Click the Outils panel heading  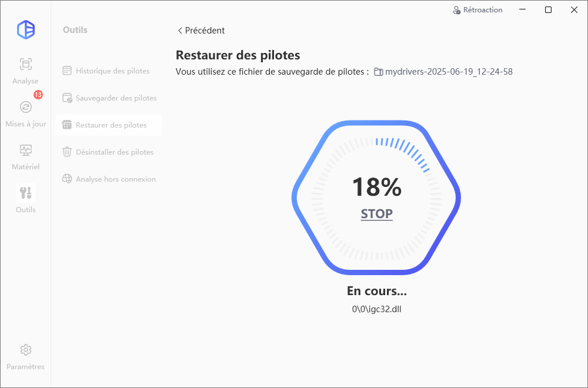tap(75, 30)
